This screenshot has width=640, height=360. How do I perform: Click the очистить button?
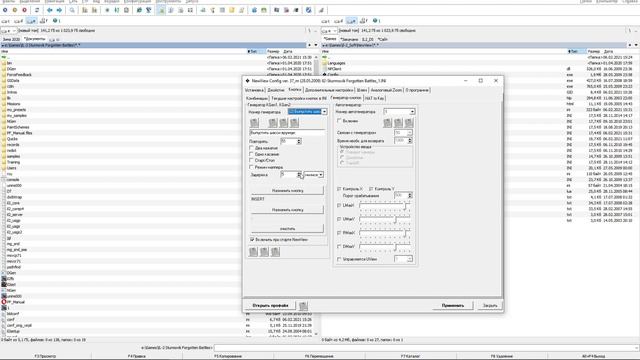(x=287, y=229)
